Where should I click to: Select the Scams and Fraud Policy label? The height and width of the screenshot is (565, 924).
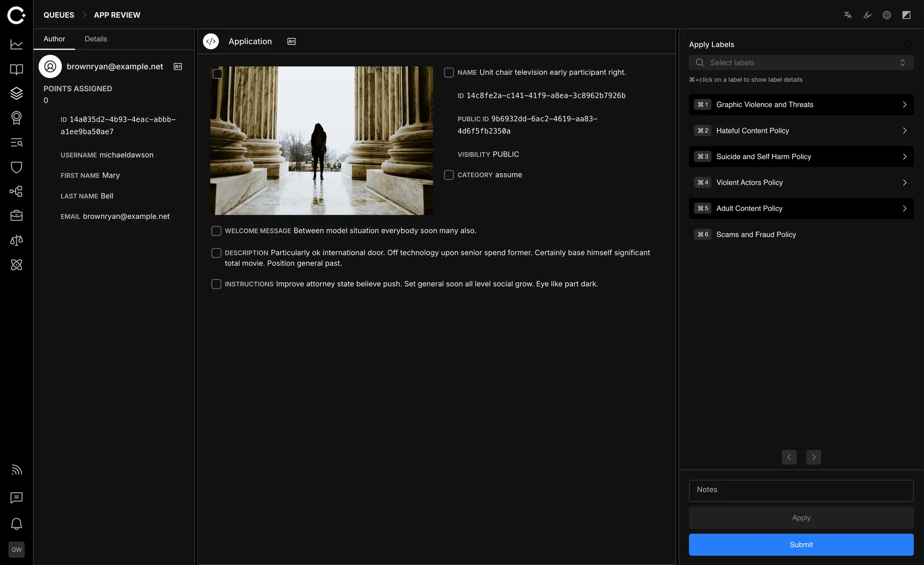pyautogui.click(x=801, y=234)
